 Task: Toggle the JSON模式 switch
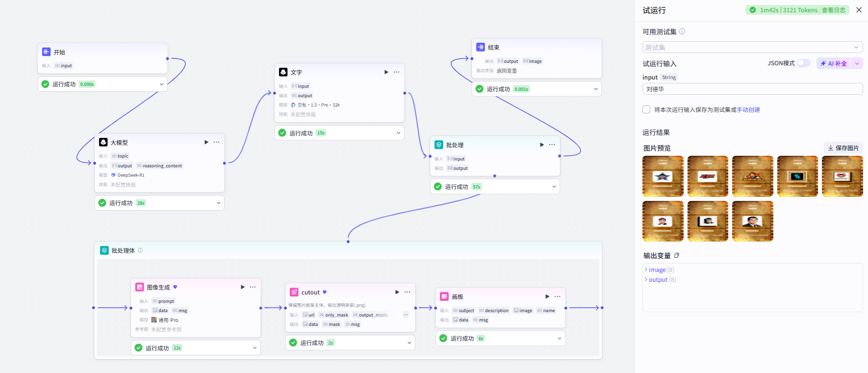coord(804,63)
